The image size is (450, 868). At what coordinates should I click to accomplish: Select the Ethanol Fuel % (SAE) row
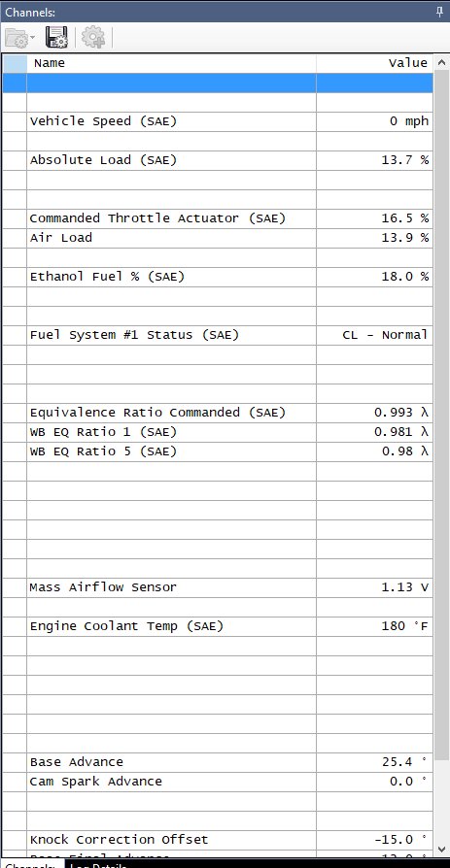coord(219,277)
